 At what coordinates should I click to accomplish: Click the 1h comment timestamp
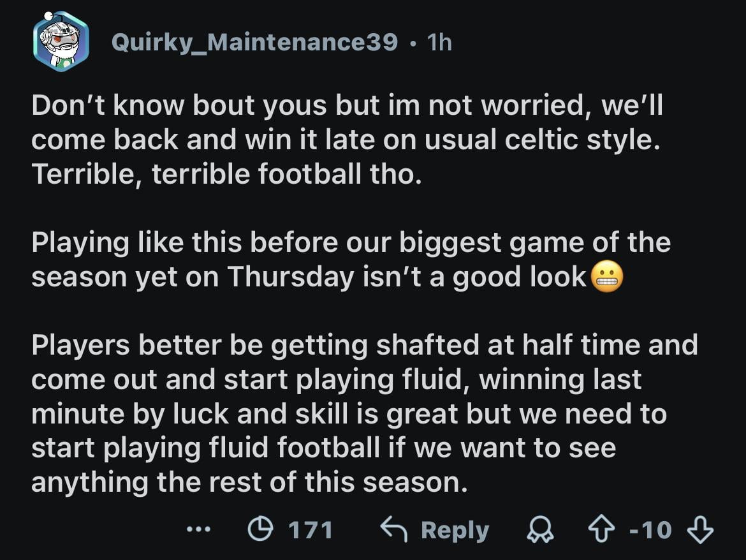(440, 42)
